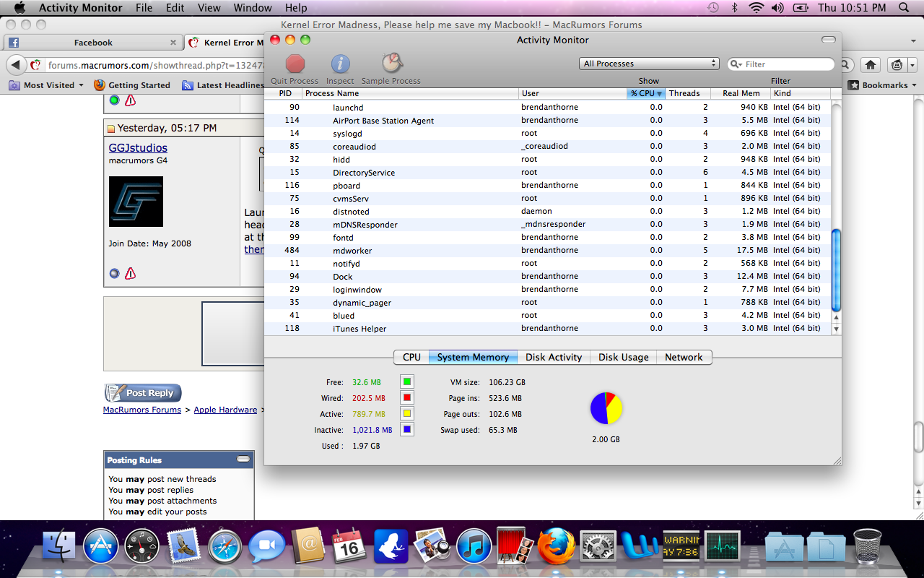The width and height of the screenshot is (924, 578).
Task: Follow the MacRumors Forums breadcrumb link
Action: point(142,410)
